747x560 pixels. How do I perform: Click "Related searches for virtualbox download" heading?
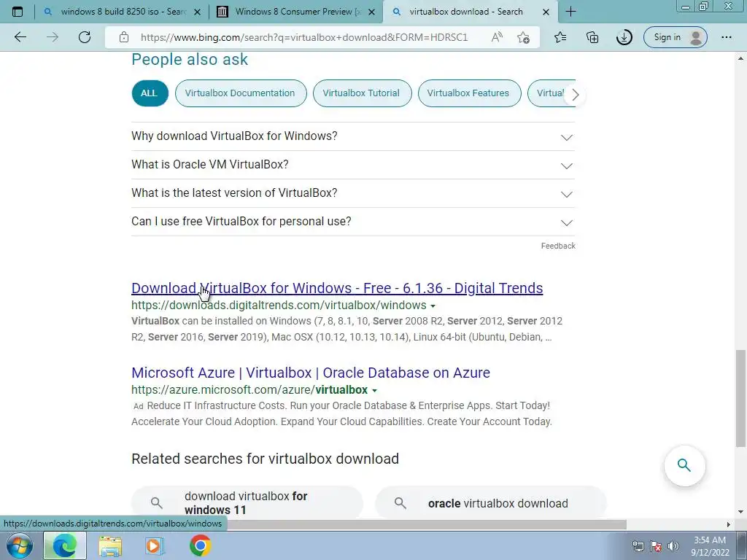(x=265, y=459)
